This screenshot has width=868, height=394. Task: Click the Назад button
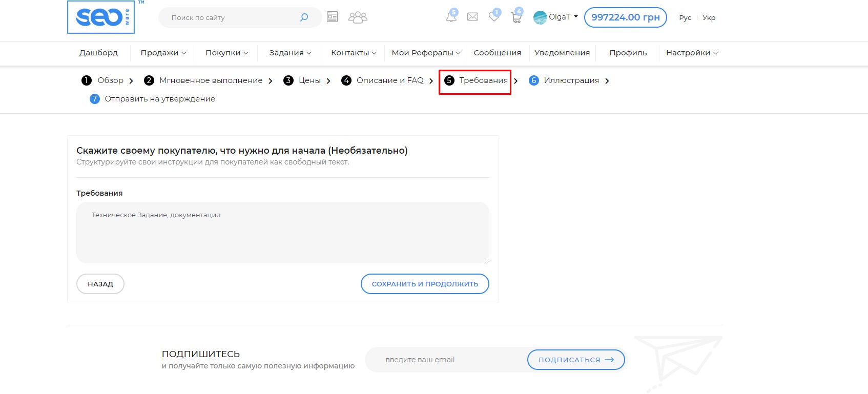100,284
